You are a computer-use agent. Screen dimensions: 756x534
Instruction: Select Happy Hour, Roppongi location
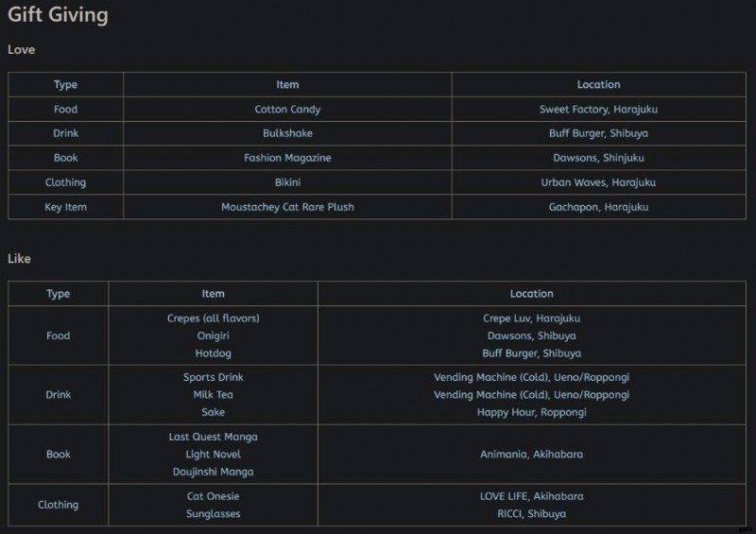click(x=531, y=412)
